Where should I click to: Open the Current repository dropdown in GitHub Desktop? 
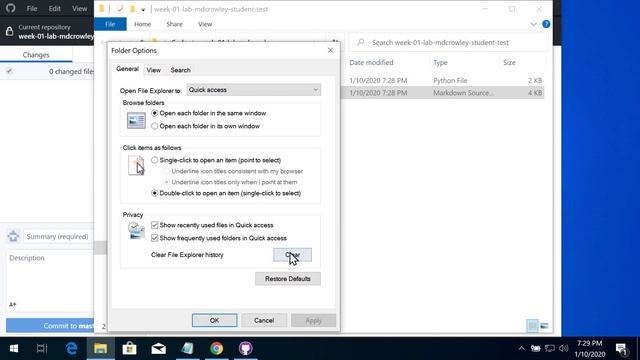coord(48,32)
